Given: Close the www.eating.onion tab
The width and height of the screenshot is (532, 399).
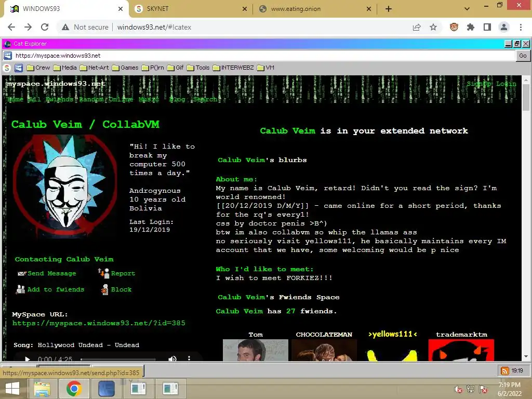Looking at the screenshot, I should [369, 9].
